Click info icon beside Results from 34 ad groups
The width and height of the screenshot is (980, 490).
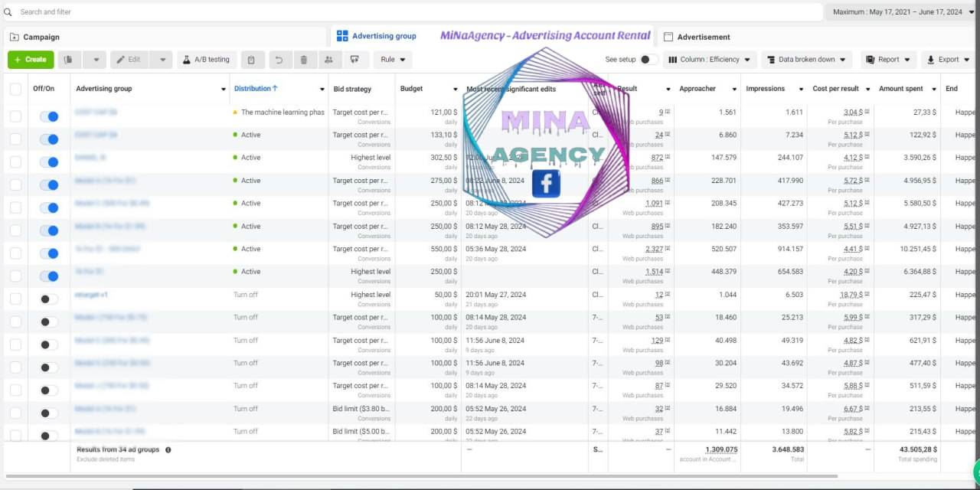(x=168, y=450)
